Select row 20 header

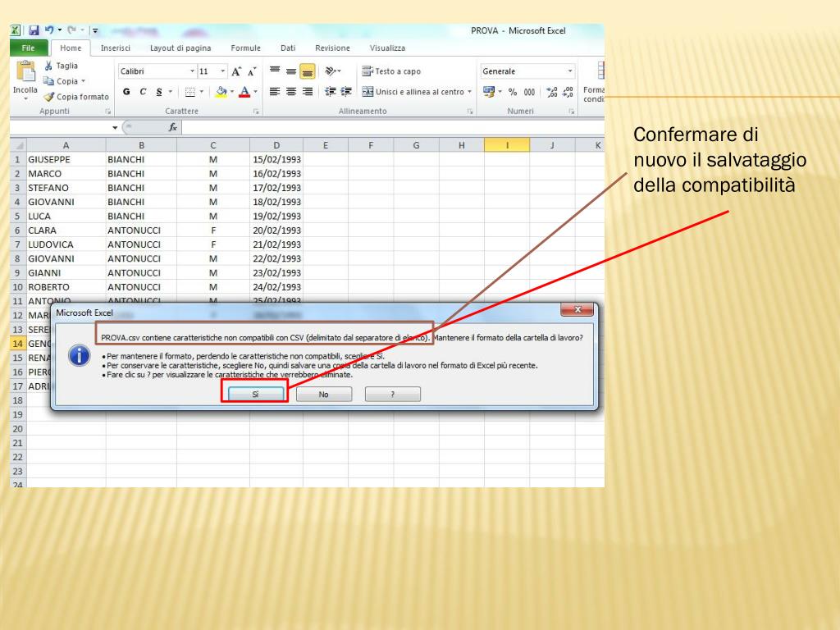18,428
